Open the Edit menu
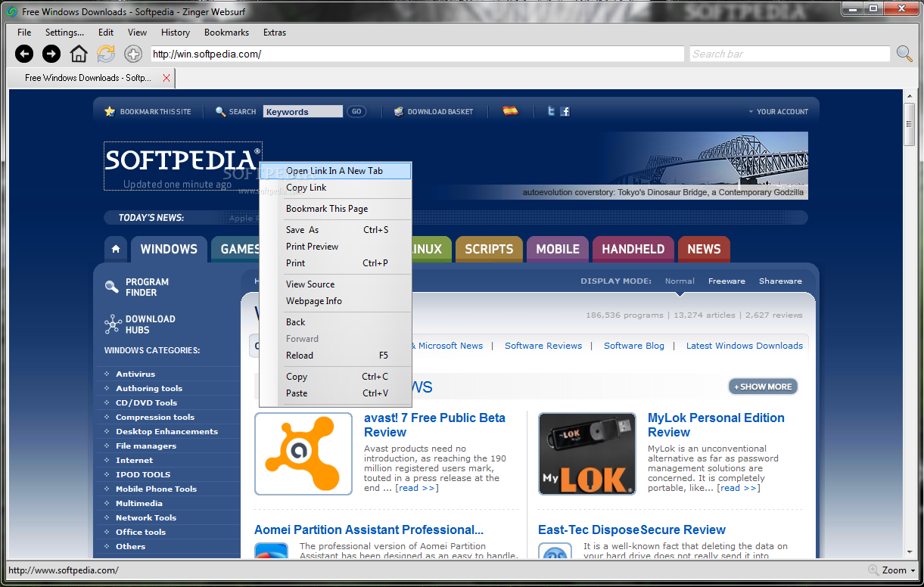The height and width of the screenshot is (587, 924). coord(106,33)
